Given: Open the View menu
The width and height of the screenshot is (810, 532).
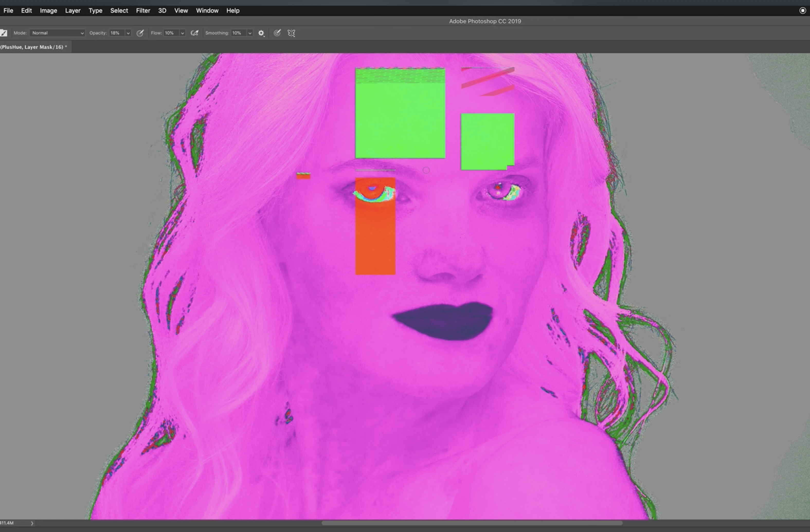Looking at the screenshot, I should [181, 11].
